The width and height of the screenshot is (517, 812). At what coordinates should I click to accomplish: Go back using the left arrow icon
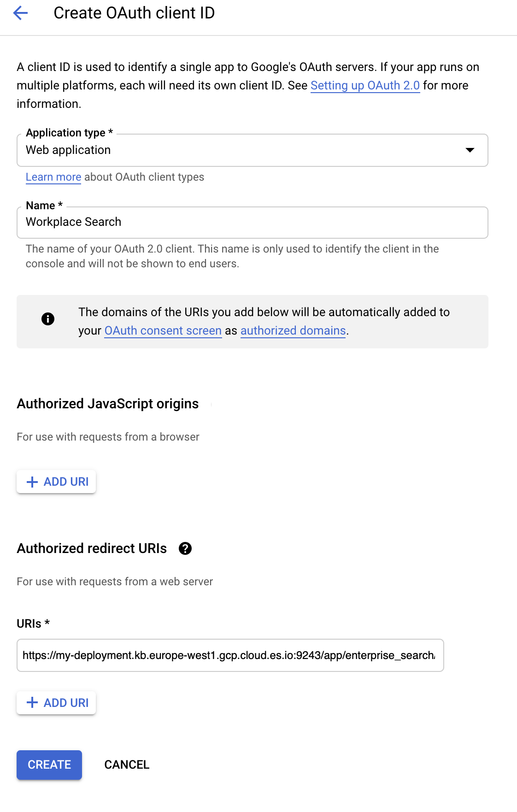(x=21, y=13)
